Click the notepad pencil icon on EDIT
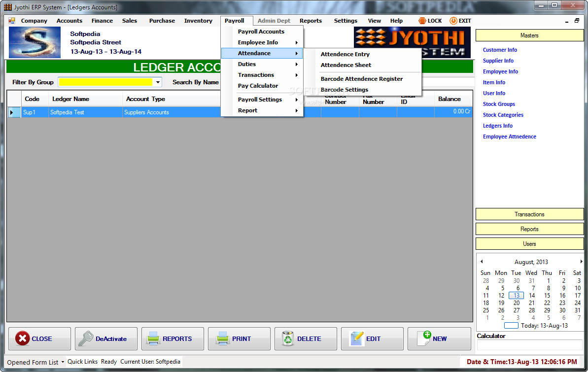The height and width of the screenshot is (372, 588). point(356,338)
